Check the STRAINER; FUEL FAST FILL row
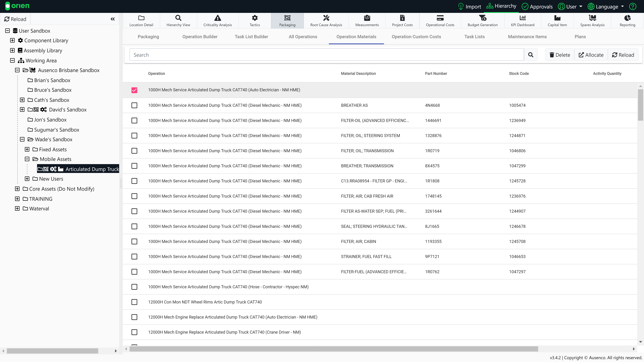 coord(134,257)
